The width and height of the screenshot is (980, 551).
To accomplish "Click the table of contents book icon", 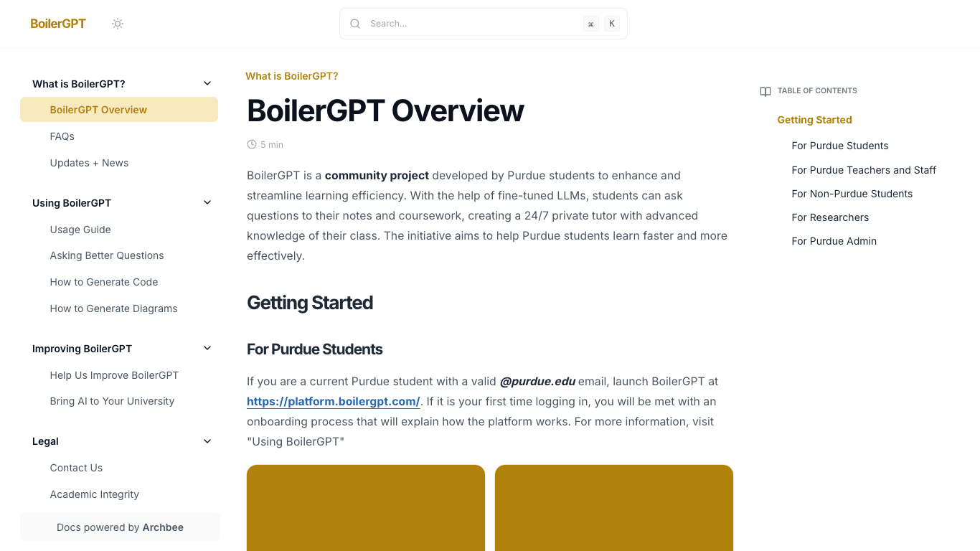I will pyautogui.click(x=765, y=91).
